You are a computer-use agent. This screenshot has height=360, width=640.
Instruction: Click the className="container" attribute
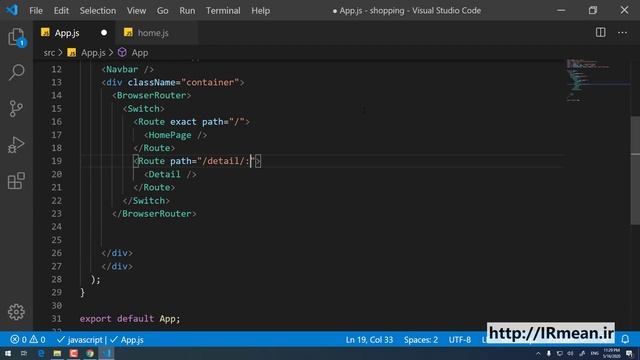183,82
